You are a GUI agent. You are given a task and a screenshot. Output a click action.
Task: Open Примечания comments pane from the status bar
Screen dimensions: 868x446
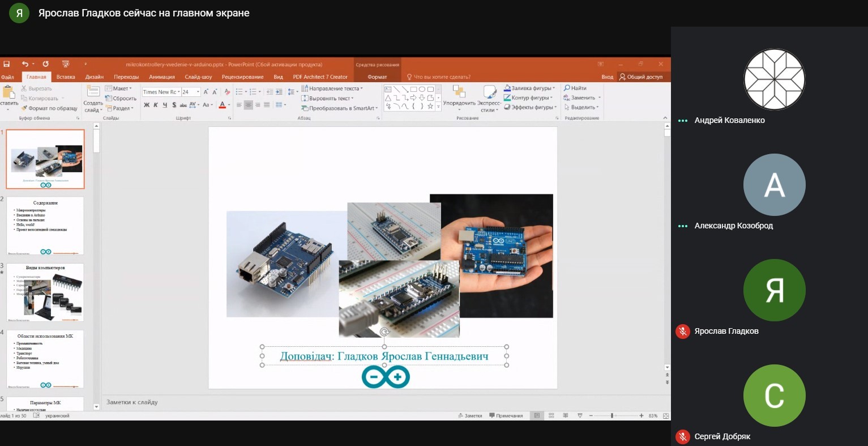[506, 415]
